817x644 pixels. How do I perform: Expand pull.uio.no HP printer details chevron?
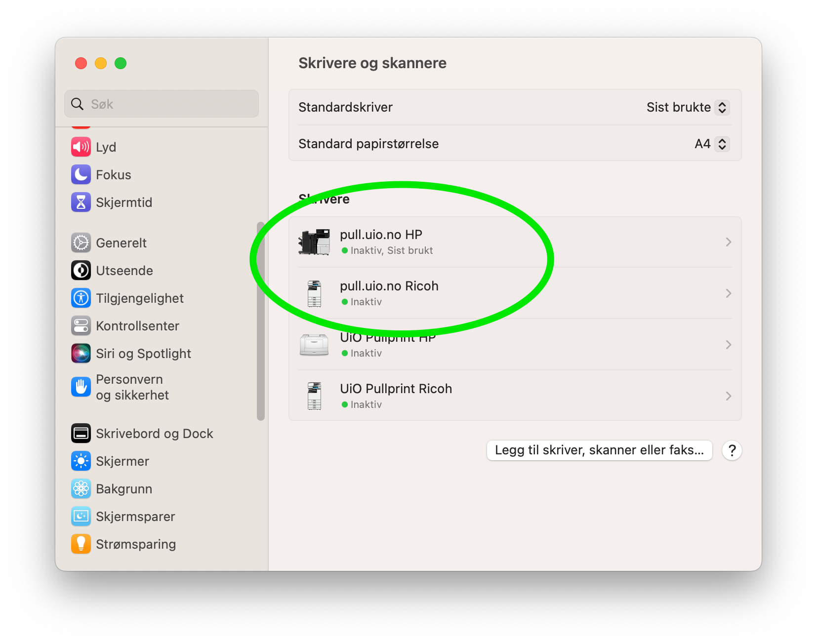729,242
